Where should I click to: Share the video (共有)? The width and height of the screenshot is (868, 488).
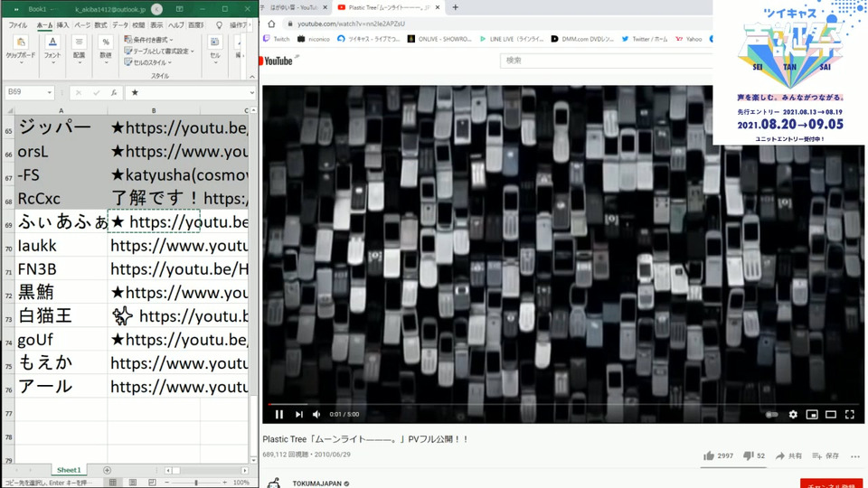(788, 455)
